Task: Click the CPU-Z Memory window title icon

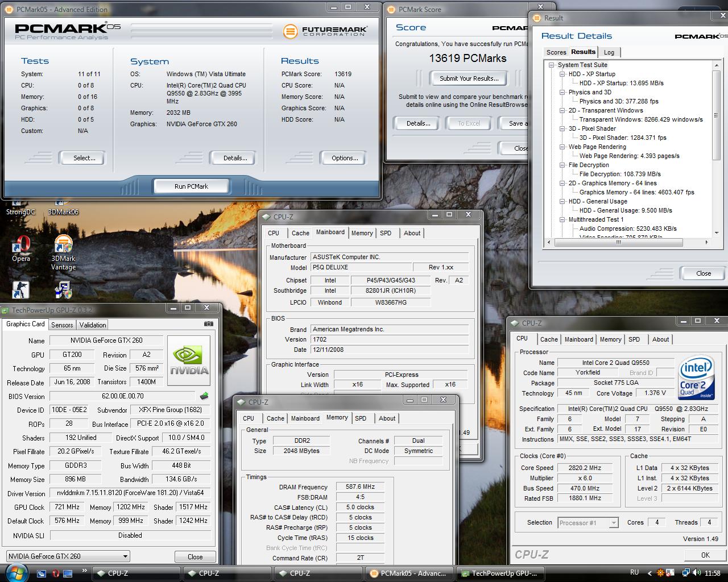Action: (x=241, y=402)
